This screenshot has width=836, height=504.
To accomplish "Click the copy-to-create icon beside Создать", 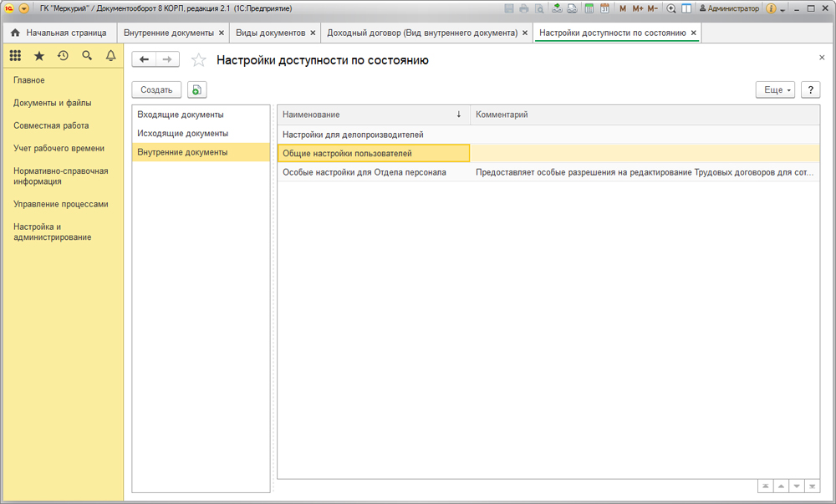I will click(x=196, y=89).
